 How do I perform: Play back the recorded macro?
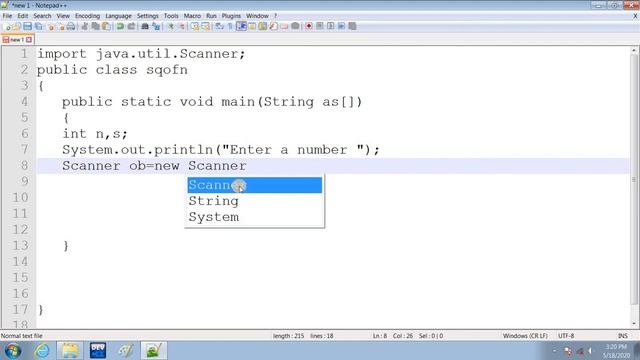330,26
